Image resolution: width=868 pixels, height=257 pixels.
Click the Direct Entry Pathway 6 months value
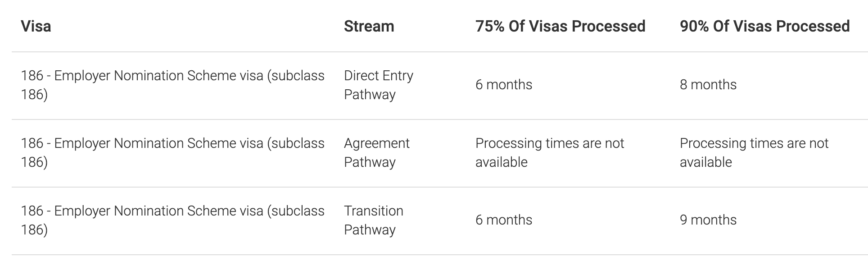(504, 85)
